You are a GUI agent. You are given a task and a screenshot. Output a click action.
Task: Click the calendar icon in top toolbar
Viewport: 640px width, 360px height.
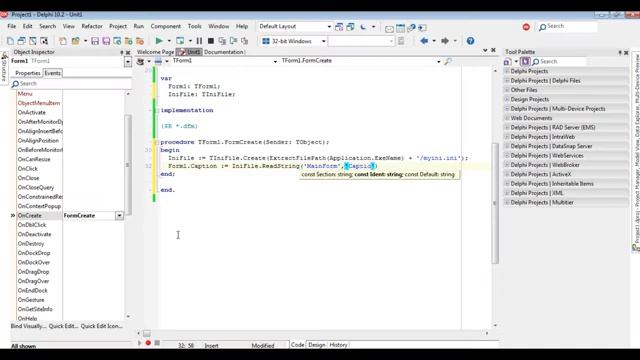coord(400,28)
